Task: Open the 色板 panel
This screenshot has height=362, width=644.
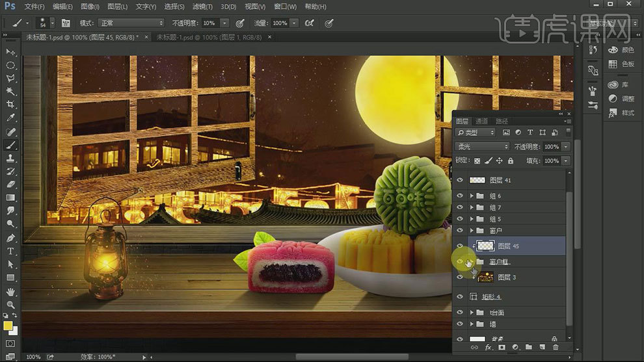Action: click(621, 64)
